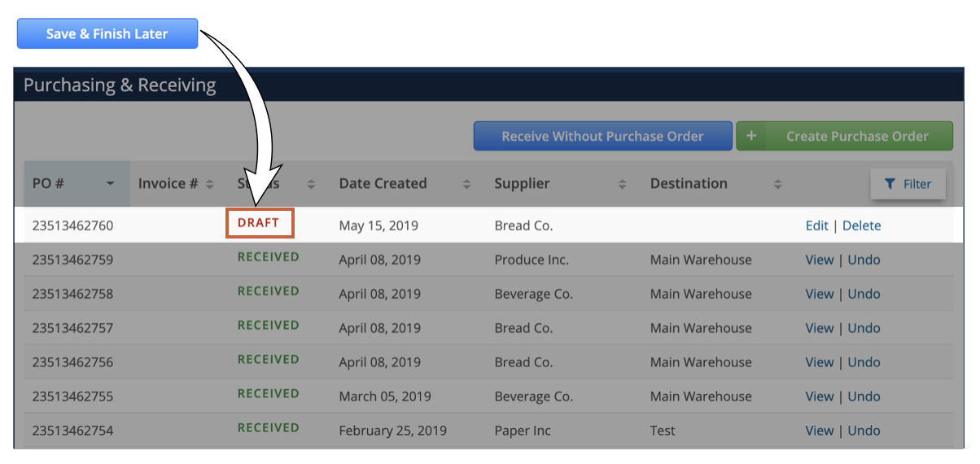Undo receipt for order 23513462758

pos(864,294)
